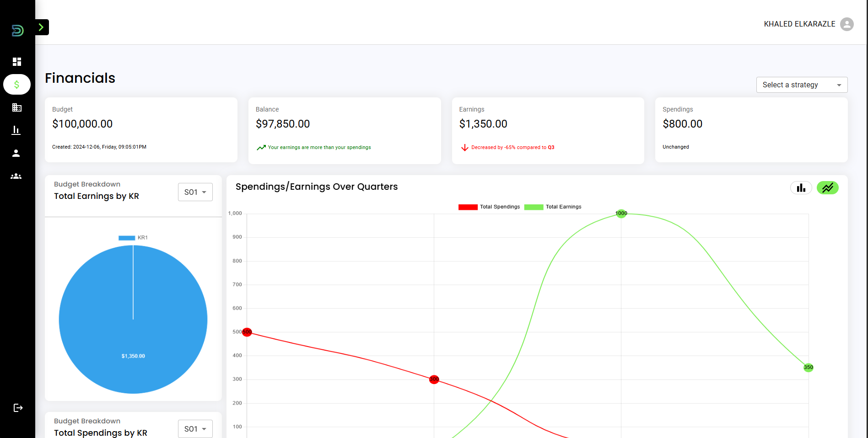This screenshot has height=438, width=868.
Task: Expand the sidebar with the green chevron
Action: pos(42,27)
